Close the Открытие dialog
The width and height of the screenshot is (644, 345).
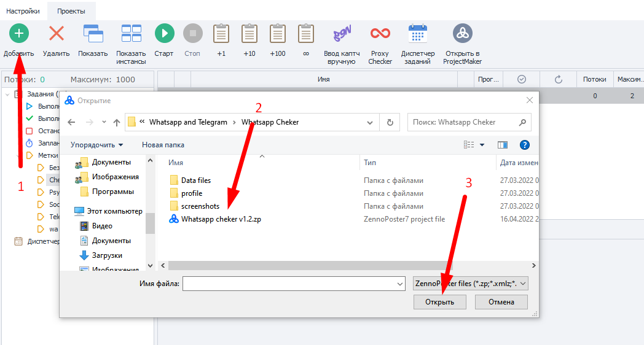tap(530, 101)
